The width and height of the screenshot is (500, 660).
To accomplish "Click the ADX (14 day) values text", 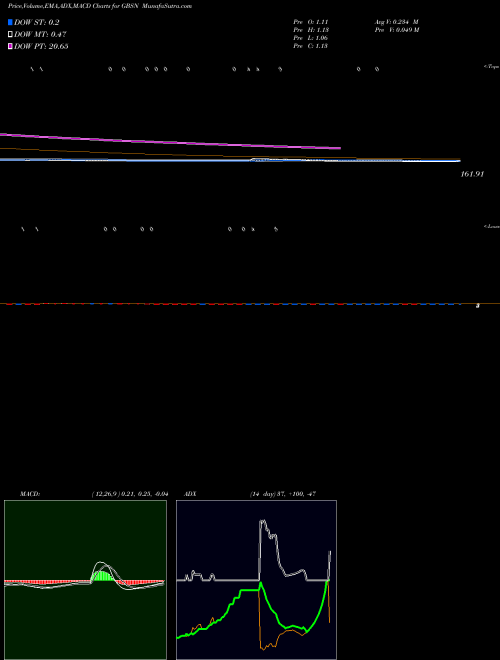I will click(x=282, y=494).
